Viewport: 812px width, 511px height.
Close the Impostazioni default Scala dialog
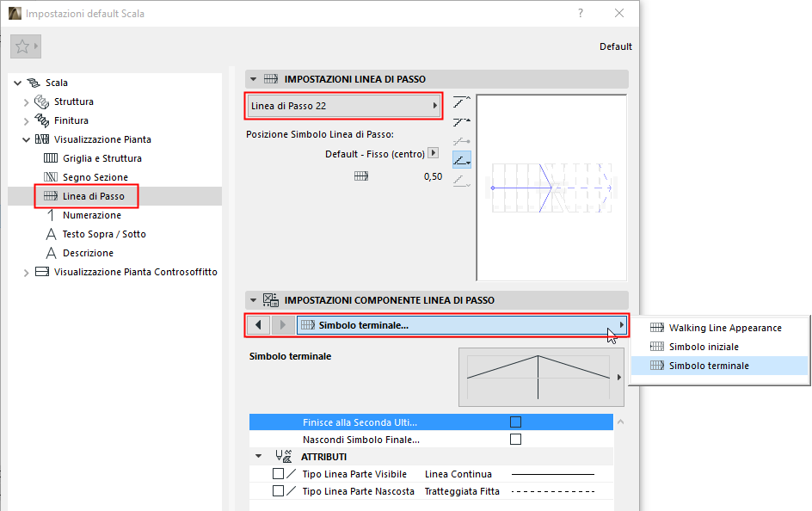tap(618, 13)
